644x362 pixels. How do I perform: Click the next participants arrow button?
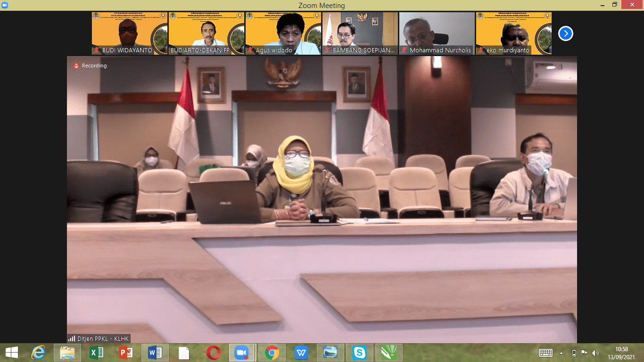565,33
